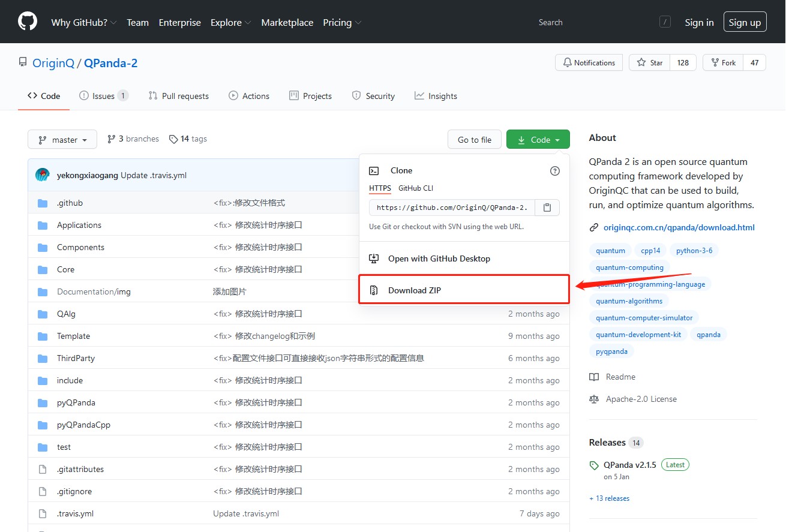
Task: Click the branch icon beside 3 branches
Action: click(x=112, y=139)
